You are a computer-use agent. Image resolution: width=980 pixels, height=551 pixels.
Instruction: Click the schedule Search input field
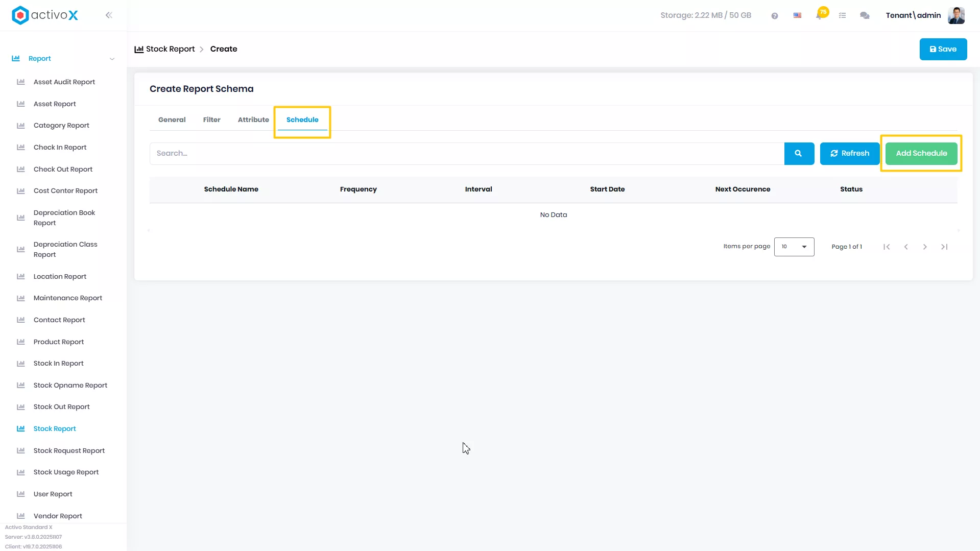pyautogui.click(x=467, y=154)
